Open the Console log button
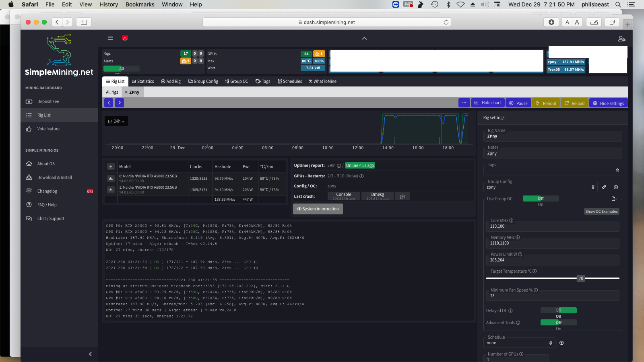The width and height of the screenshot is (644, 362). (344, 196)
